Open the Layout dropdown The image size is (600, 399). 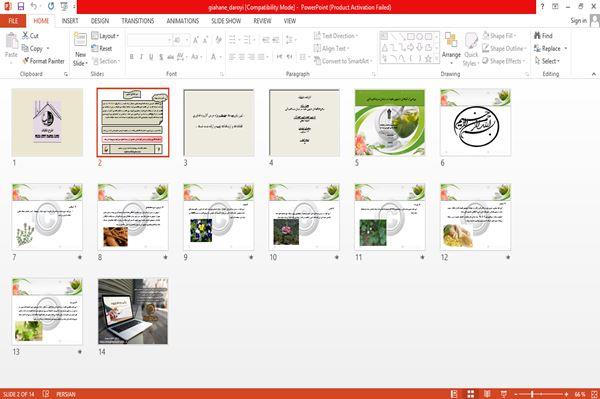[x=106, y=36]
